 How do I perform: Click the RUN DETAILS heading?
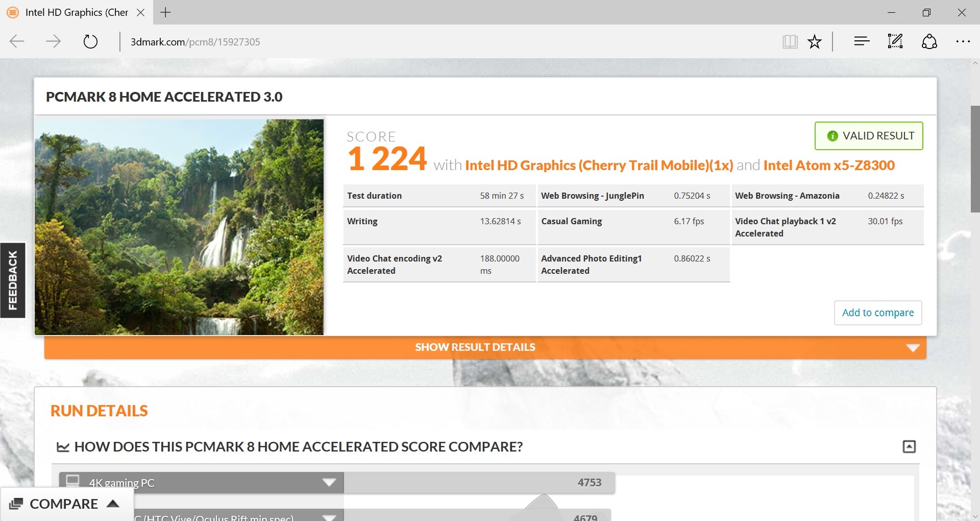[x=99, y=411]
